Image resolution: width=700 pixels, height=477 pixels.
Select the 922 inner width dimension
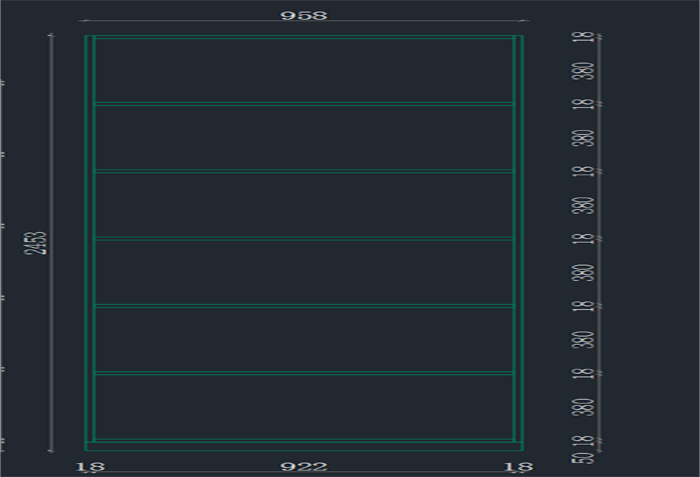(x=304, y=466)
